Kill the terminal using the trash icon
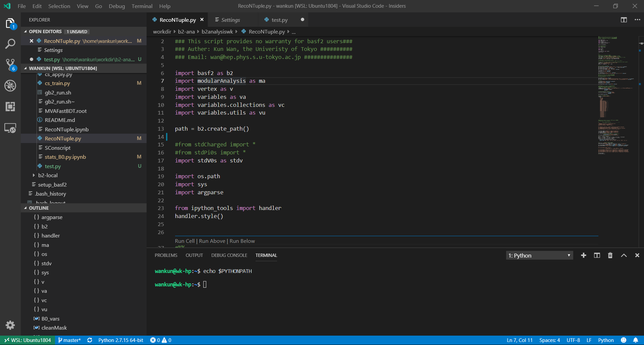 [610, 255]
